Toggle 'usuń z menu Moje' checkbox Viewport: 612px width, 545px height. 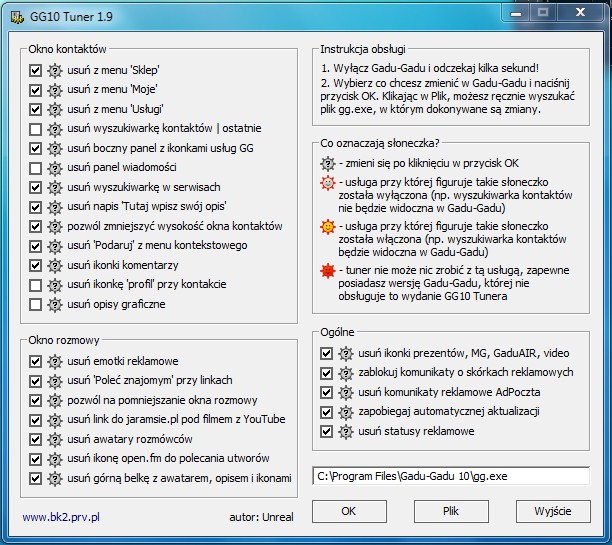coord(35,90)
